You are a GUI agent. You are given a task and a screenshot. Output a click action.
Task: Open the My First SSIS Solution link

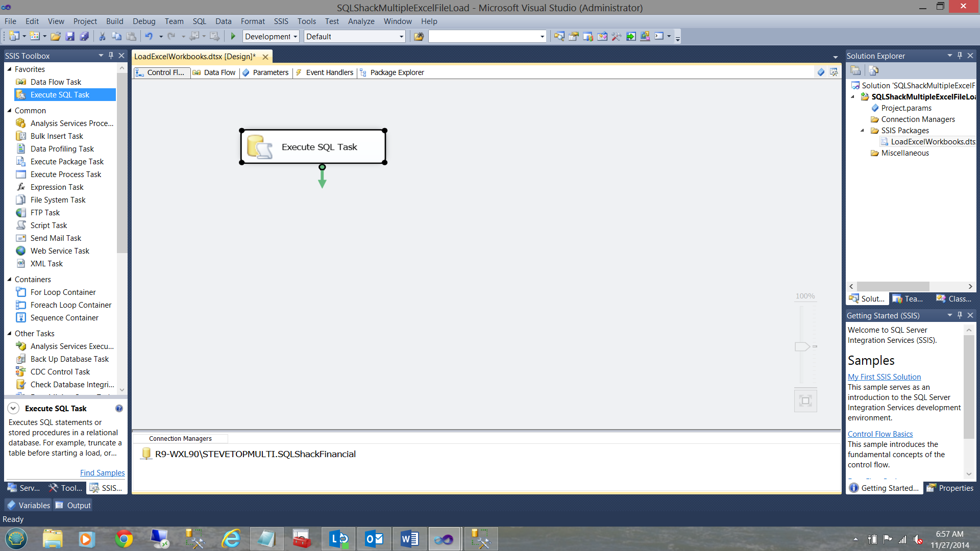884,377
